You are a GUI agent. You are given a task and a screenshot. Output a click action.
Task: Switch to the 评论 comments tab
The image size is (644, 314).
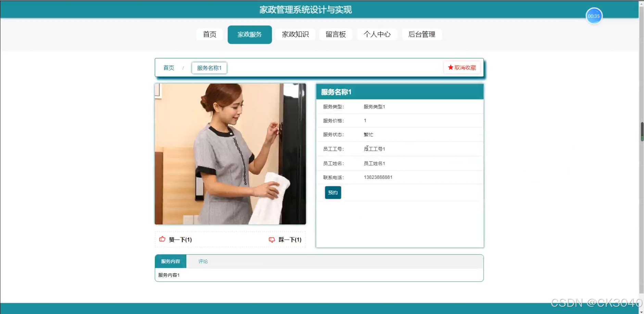[x=203, y=261]
